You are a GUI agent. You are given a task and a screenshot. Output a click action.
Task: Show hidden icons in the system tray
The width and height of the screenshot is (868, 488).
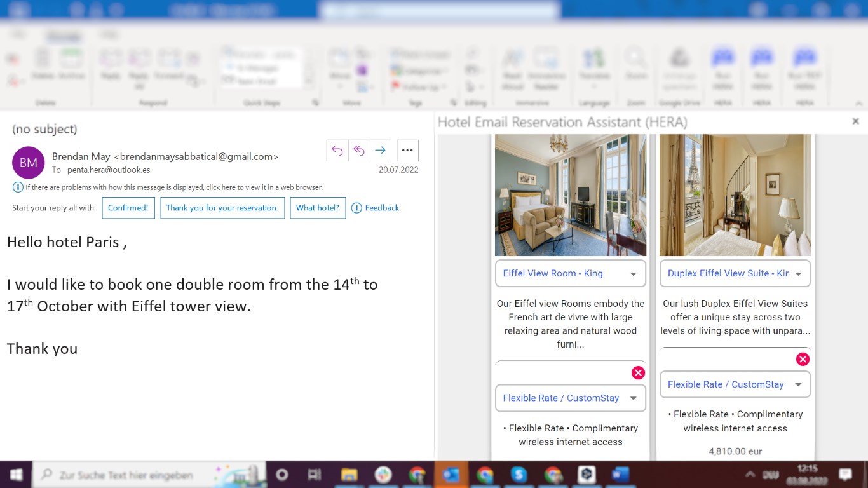point(750,475)
